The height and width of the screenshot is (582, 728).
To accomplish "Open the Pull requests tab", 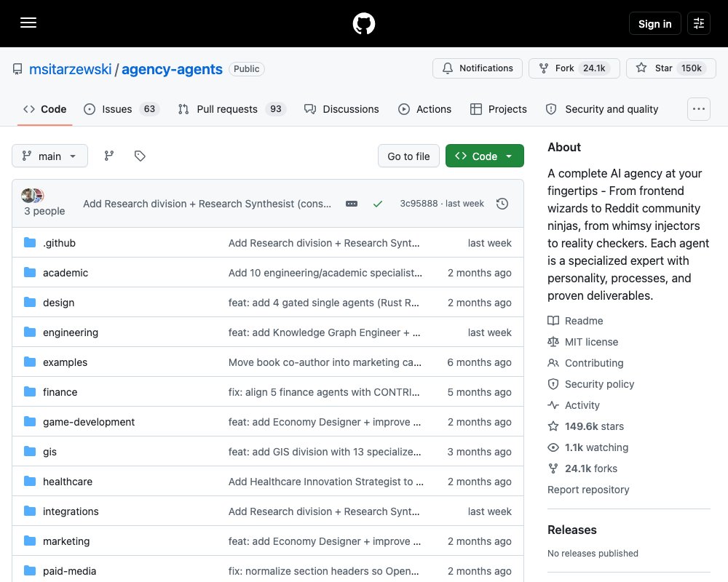I will [232, 109].
